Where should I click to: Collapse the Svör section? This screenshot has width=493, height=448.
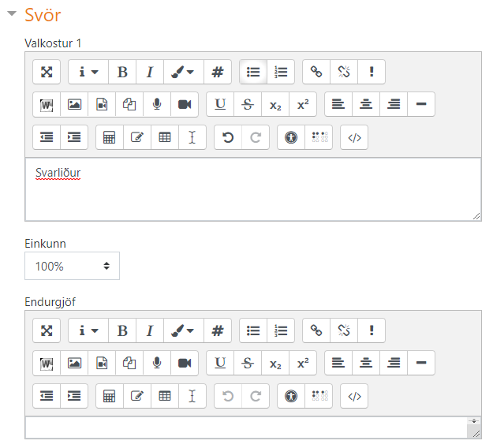[12, 14]
